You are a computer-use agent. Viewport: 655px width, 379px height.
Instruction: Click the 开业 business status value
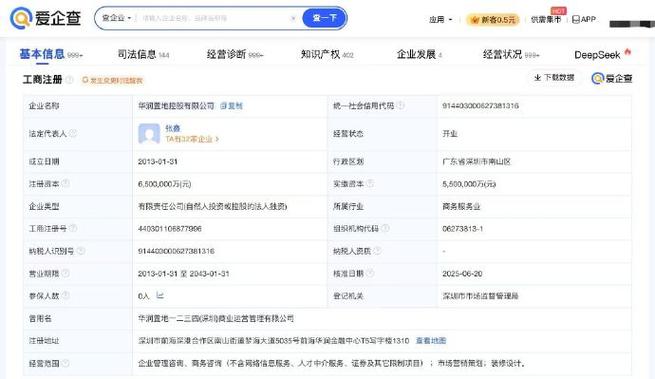pyautogui.click(x=450, y=134)
